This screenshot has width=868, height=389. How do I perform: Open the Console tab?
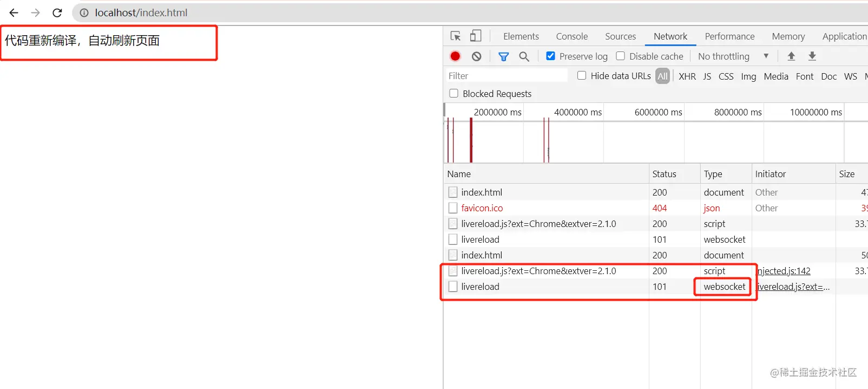[571, 36]
